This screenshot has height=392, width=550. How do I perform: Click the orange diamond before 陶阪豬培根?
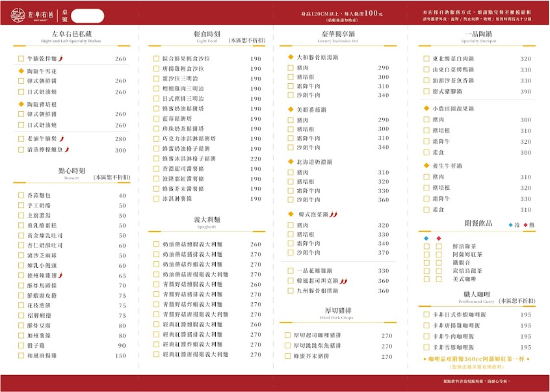click(x=21, y=104)
